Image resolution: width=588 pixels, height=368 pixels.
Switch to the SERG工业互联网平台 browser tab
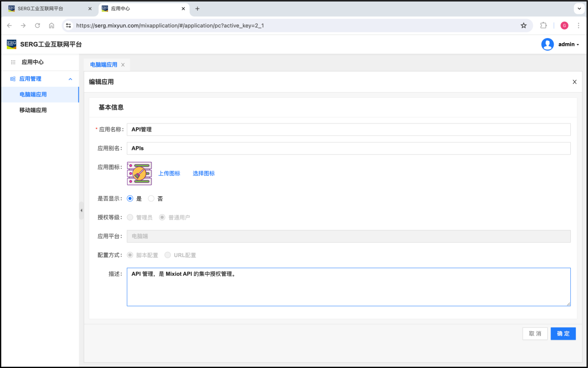click(x=46, y=9)
